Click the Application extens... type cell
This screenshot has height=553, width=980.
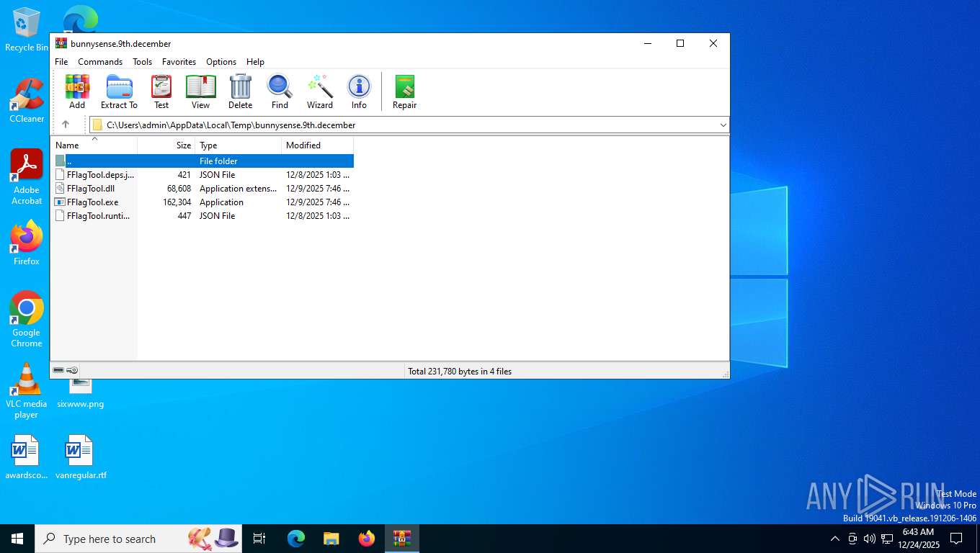tap(238, 189)
